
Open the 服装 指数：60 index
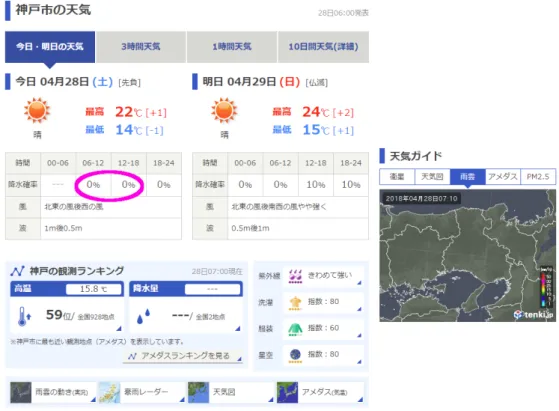click(323, 329)
